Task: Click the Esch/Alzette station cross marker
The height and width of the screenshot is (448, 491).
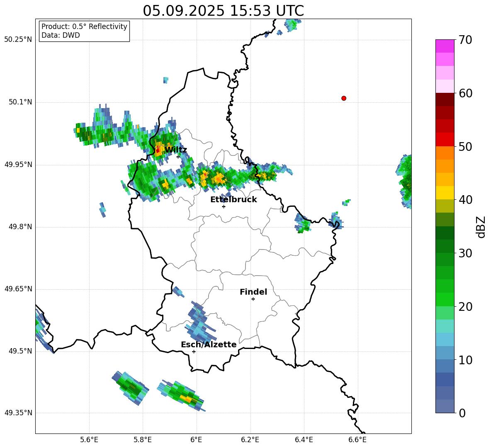Action: coord(194,351)
